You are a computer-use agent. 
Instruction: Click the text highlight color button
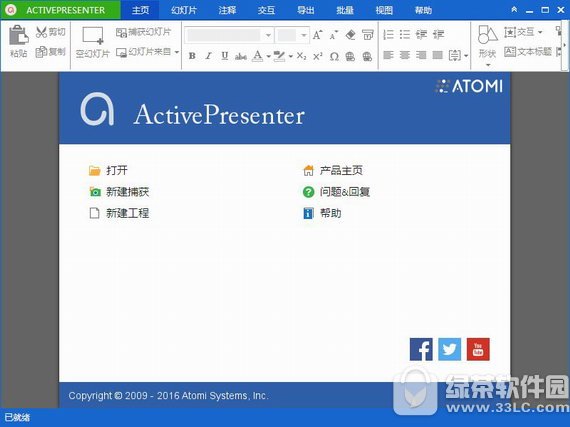point(279,56)
